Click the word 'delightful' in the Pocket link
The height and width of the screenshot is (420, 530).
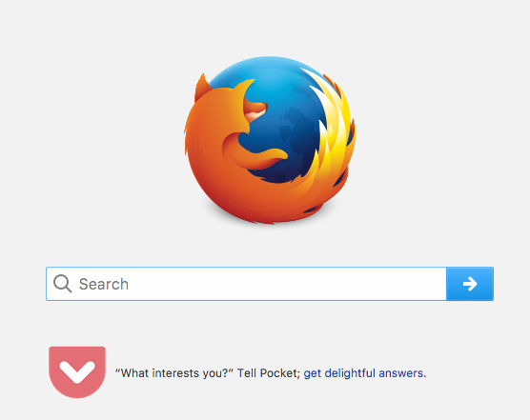(x=350, y=372)
